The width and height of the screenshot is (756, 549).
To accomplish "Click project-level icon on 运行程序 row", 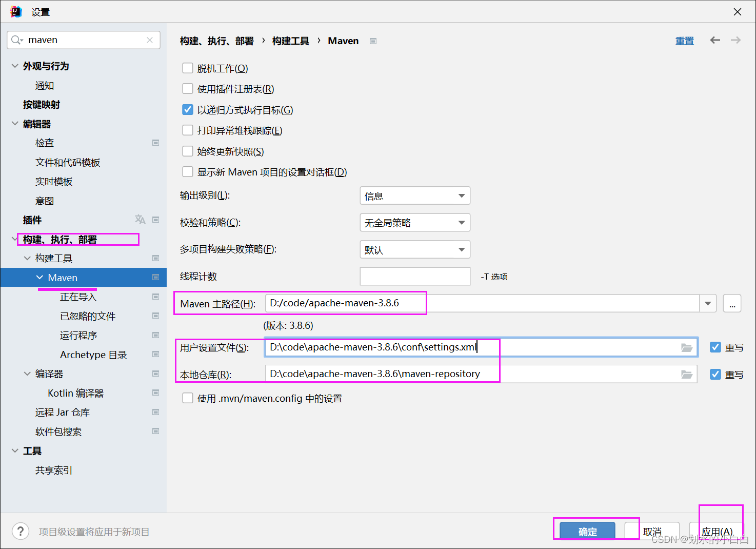I will pyautogui.click(x=155, y=335).
